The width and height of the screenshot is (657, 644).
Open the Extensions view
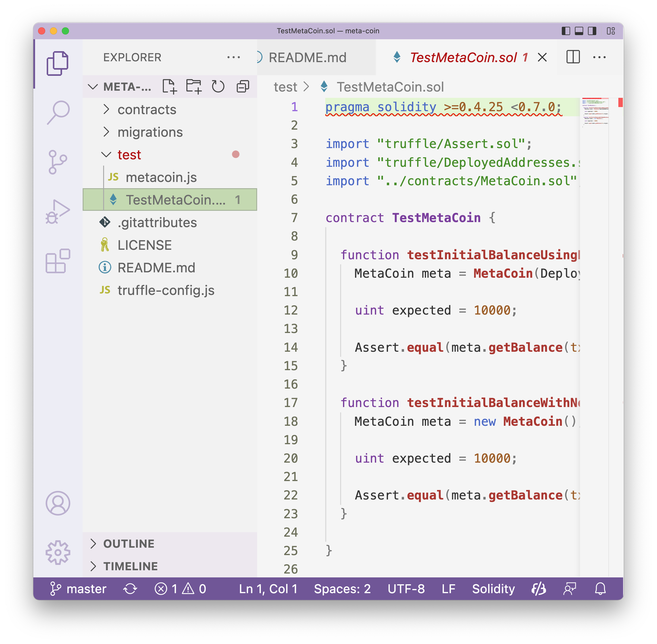(x=58, y=261)
